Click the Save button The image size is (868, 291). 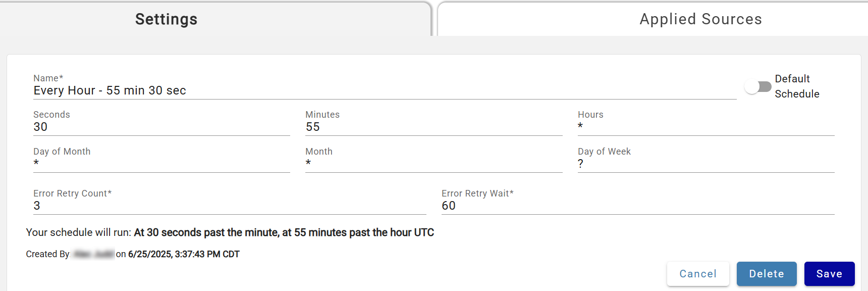coord(830,273)
